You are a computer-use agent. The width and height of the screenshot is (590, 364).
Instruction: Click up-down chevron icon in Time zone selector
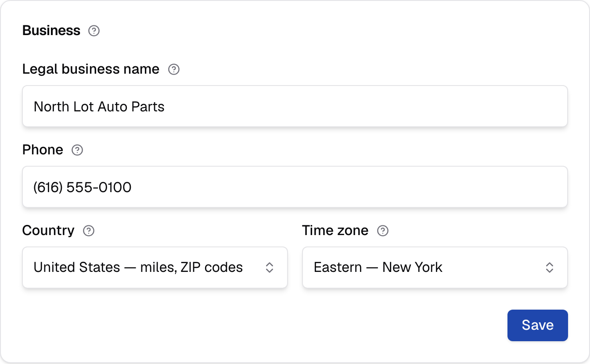(549, 268)
